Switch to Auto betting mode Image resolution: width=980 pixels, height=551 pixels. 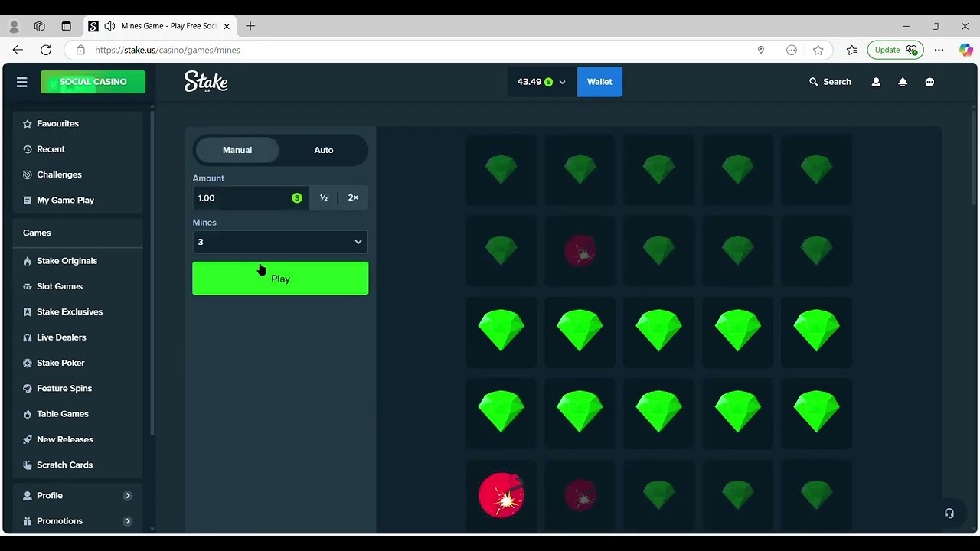(324, 150)
